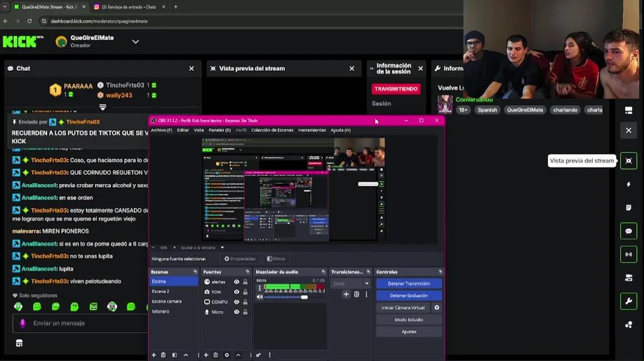Delete selected scene with Escenas trash icon
This screenshot has width=644, height=361.
pos(163,355)
